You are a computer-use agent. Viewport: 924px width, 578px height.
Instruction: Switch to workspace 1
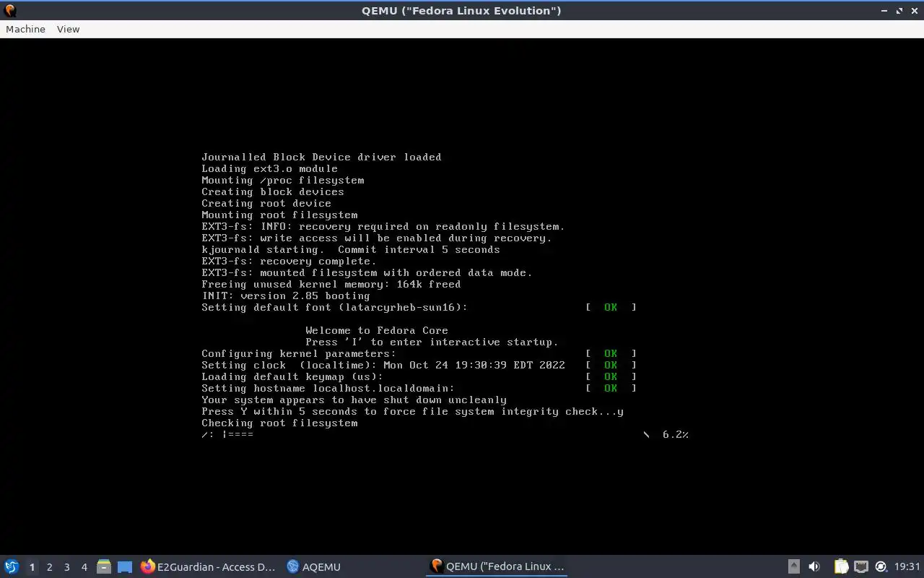pos(32,567)
